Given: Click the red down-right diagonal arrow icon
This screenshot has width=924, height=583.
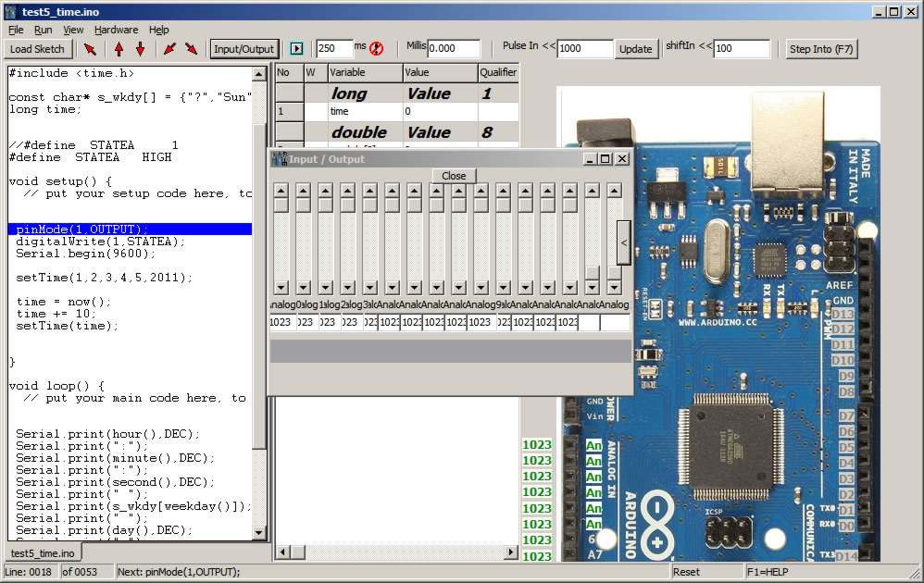Looking at the screenshot, I should click(x=191, y=49).
